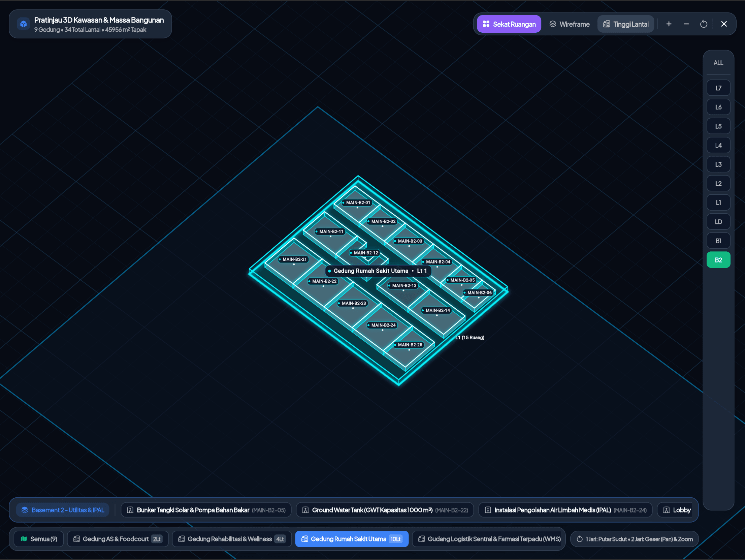This screenshot has width=745, height=560.
Task: Select Gedung AS & Foodcourt building
Action: [118, 539]
